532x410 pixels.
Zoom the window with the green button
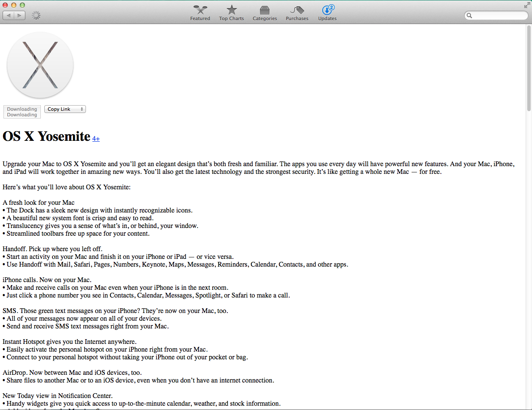pyautogui.click(x=22, y=5)
